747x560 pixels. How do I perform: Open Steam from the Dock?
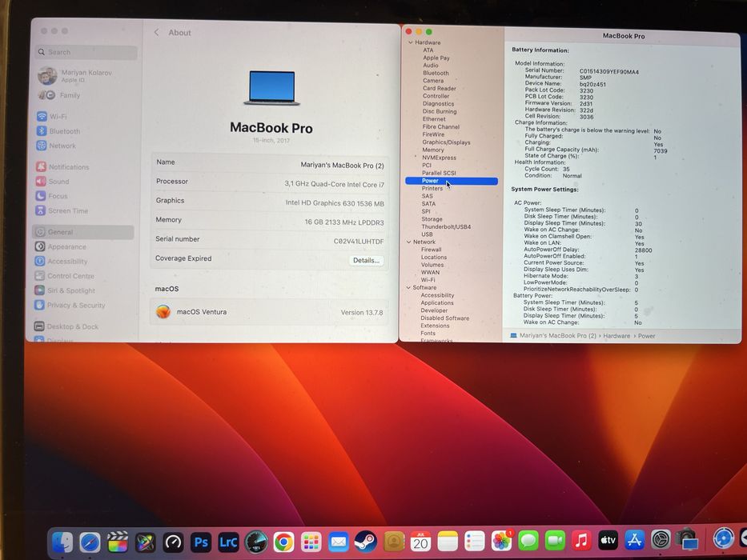click(x=366, y=542)
